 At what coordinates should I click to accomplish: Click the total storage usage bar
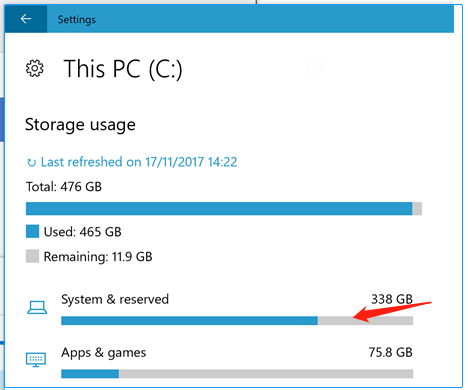tap(224, 209)
